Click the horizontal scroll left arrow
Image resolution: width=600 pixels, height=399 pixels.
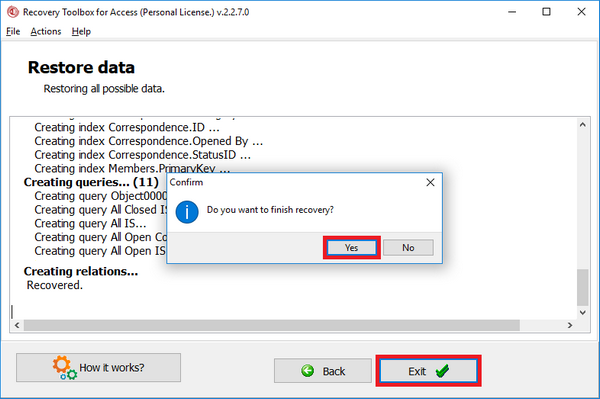17,325
